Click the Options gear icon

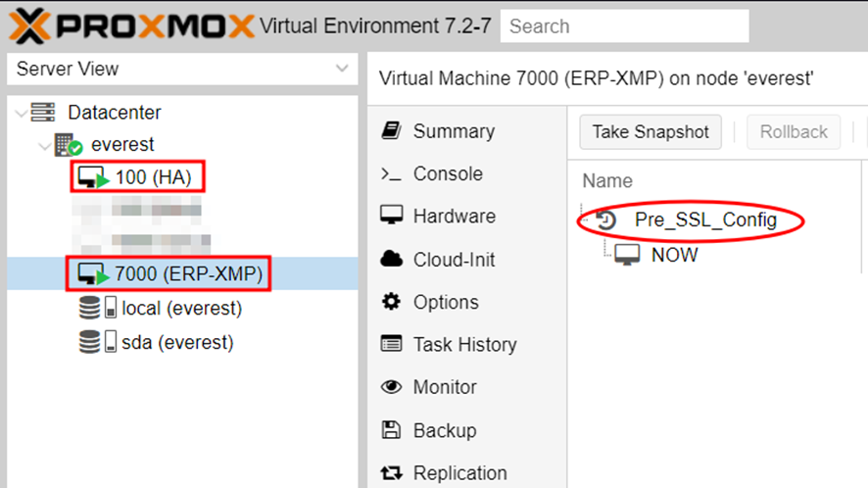coord(391,302)
